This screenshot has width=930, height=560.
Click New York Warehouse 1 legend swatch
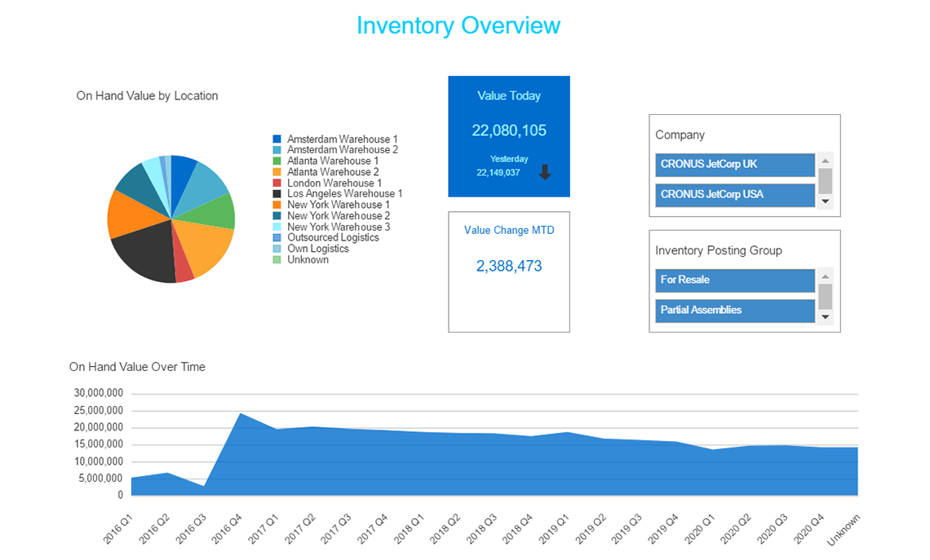point(277,205)
